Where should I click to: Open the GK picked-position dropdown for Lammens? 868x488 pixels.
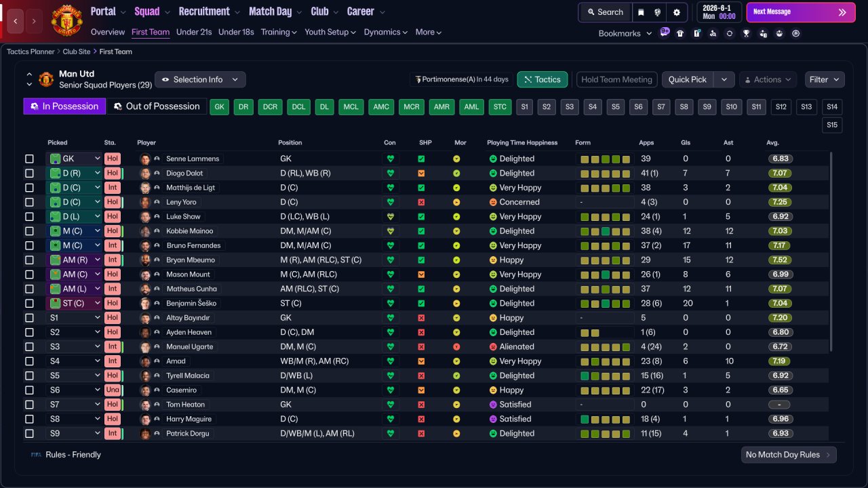tap(74, 159)
